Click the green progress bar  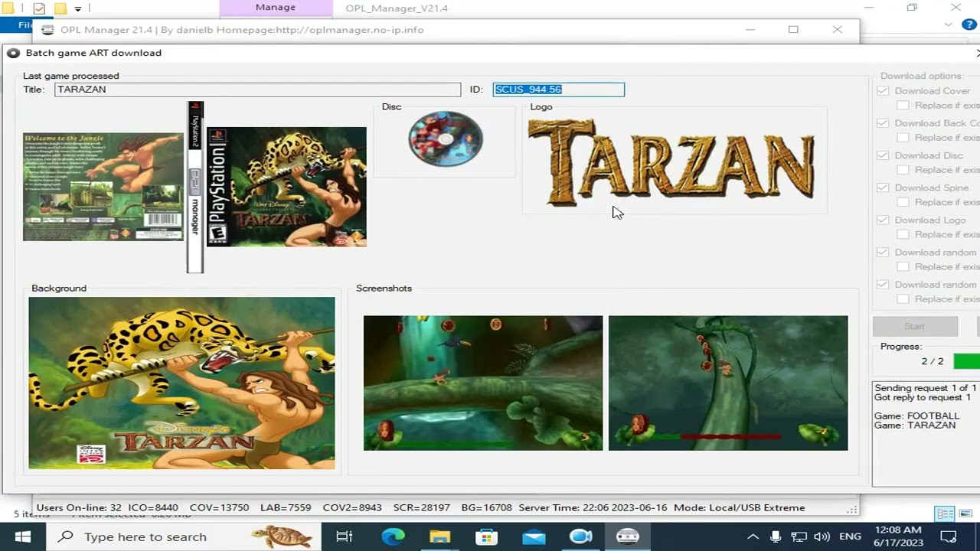[x=967, y=361]
